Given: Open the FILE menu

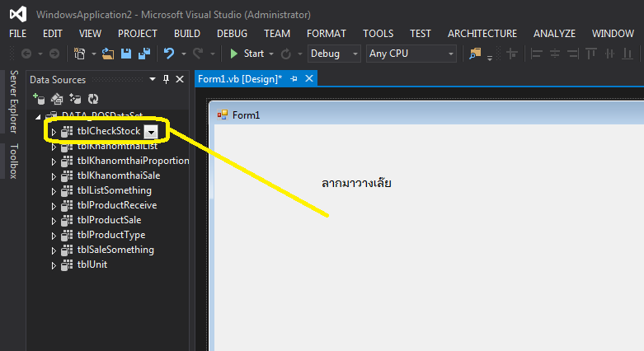Looking at the screenshot, I should pyautogui.click(x=17, y=34).
